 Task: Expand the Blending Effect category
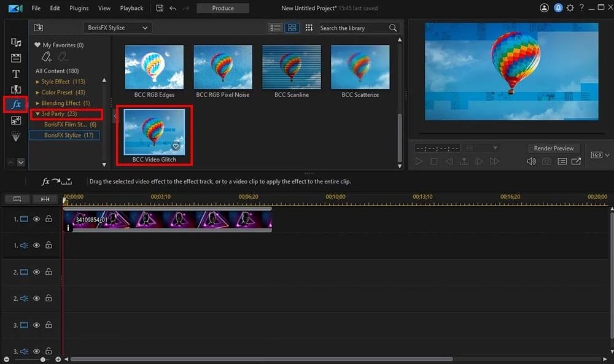(37, 103)
